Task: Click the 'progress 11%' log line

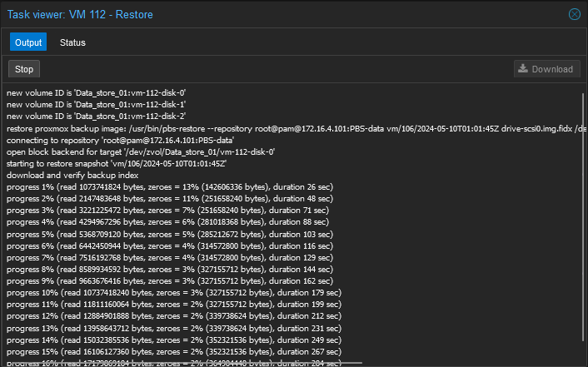Action: [x=174, y=304]
